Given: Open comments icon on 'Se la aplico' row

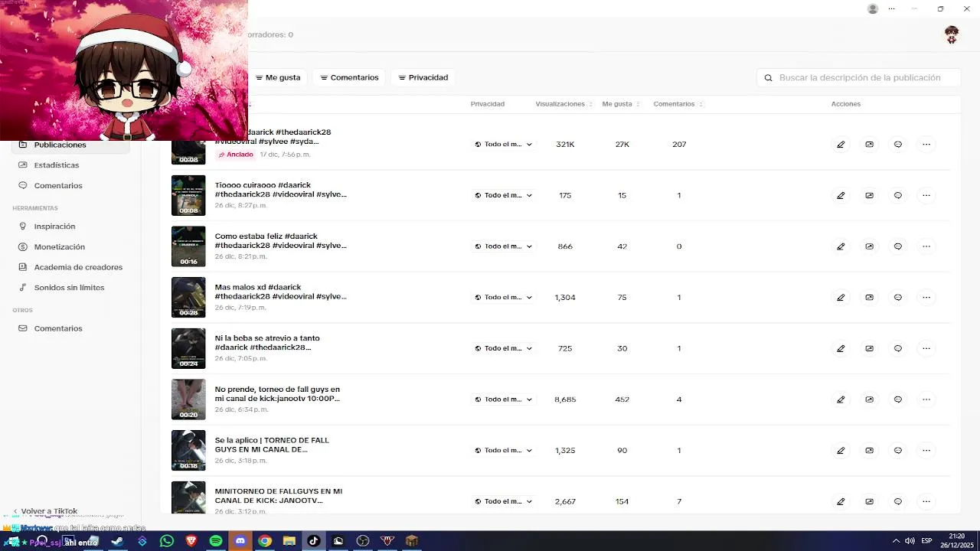Looking at the screenshot, I should [898, 450].
